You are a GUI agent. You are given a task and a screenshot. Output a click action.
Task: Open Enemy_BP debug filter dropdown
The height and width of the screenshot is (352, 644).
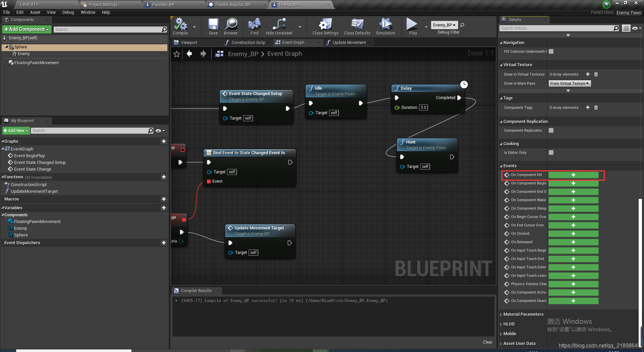(444, 25)
